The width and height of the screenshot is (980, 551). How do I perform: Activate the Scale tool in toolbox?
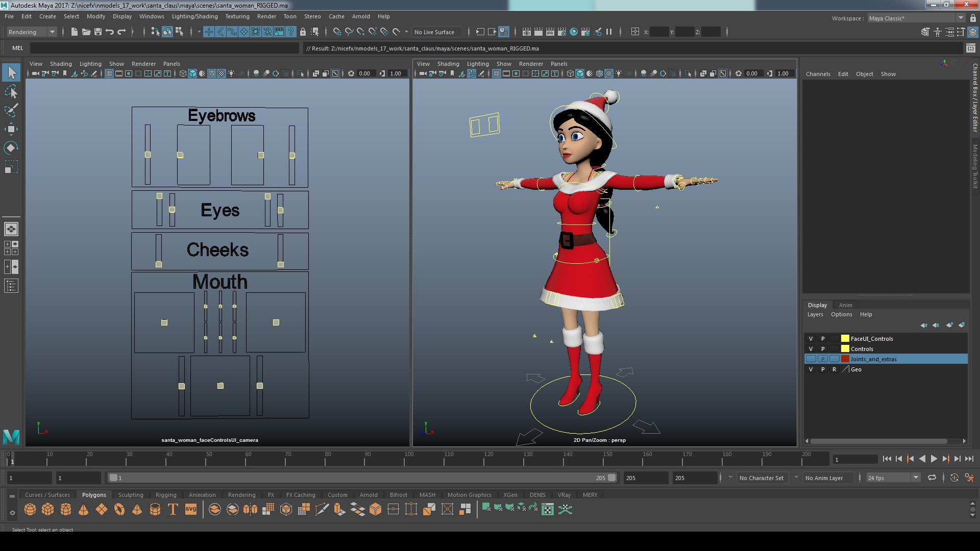click(x=11, y=167)
